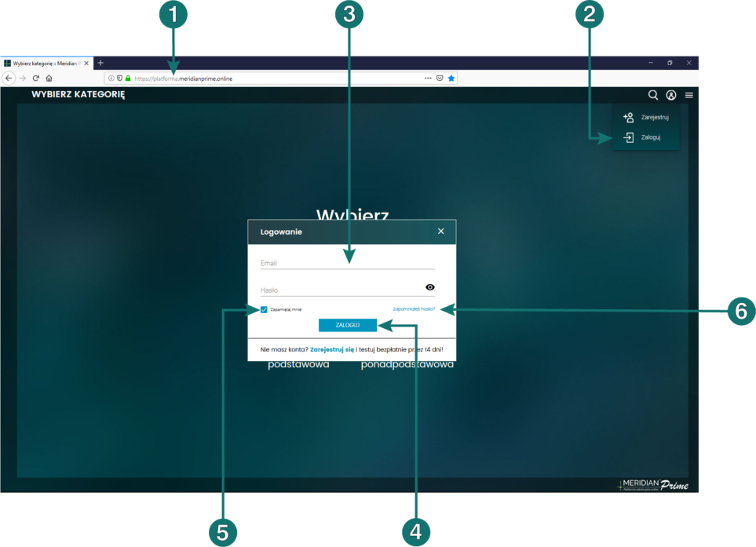
Task: Click the Email input field
Action: point(348,263)
